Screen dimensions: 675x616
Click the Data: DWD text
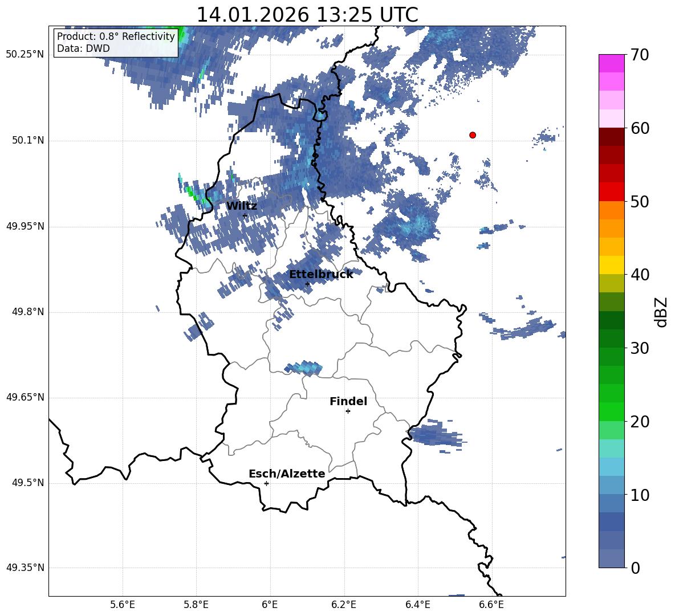pos(83,48)
